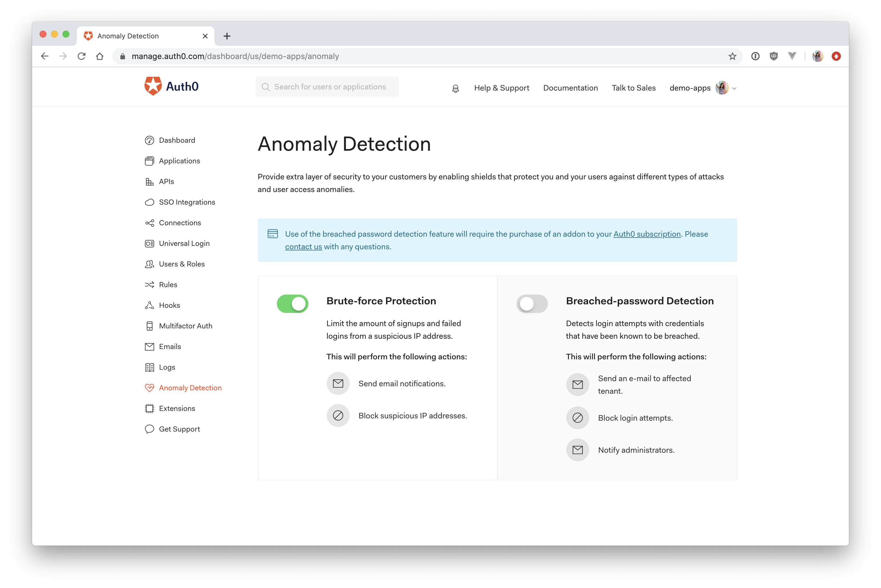Click the Auth0 subscription link
This screenshot has width=881, height=588.
(x=647, y=234)
